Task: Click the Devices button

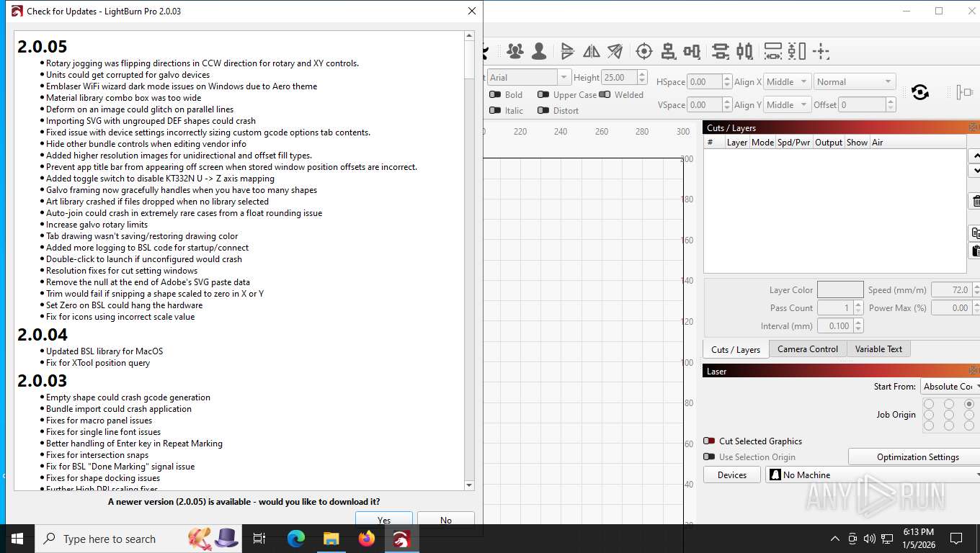Action: tap(732, 475)
